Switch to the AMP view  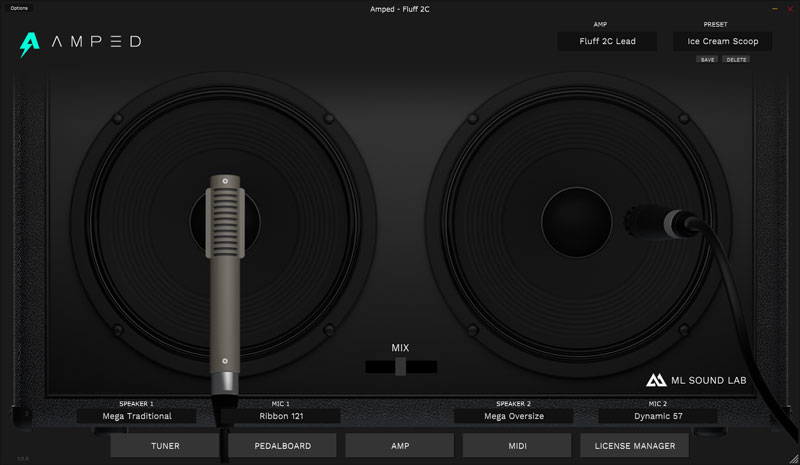[x=399, y=446]
